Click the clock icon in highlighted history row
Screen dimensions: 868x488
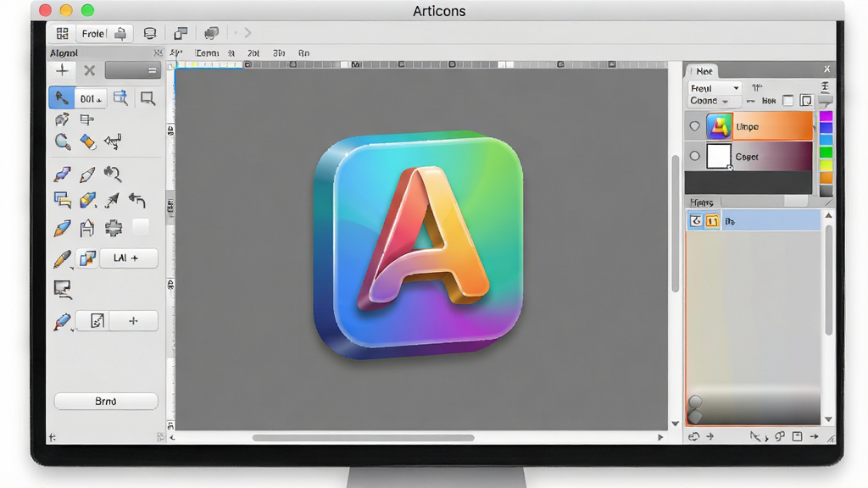coord(696,221)
